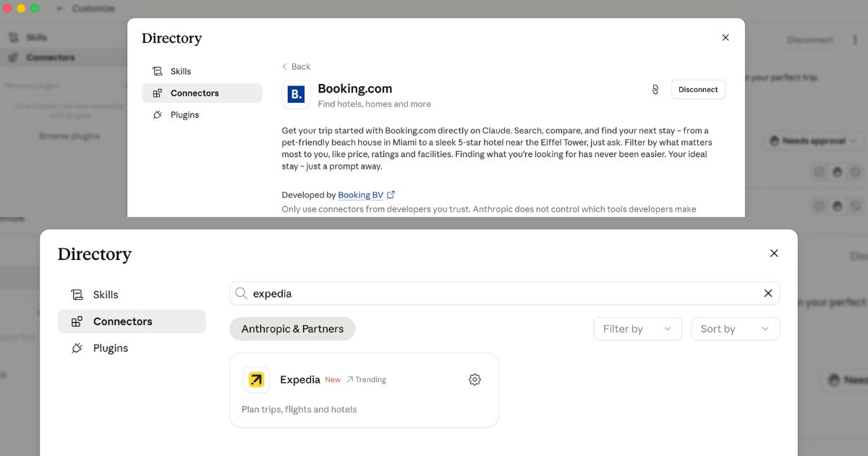Select the Anthropic & Partners filter chip
The height and width of the screenshot is (456, 868).
coord(292,329)
